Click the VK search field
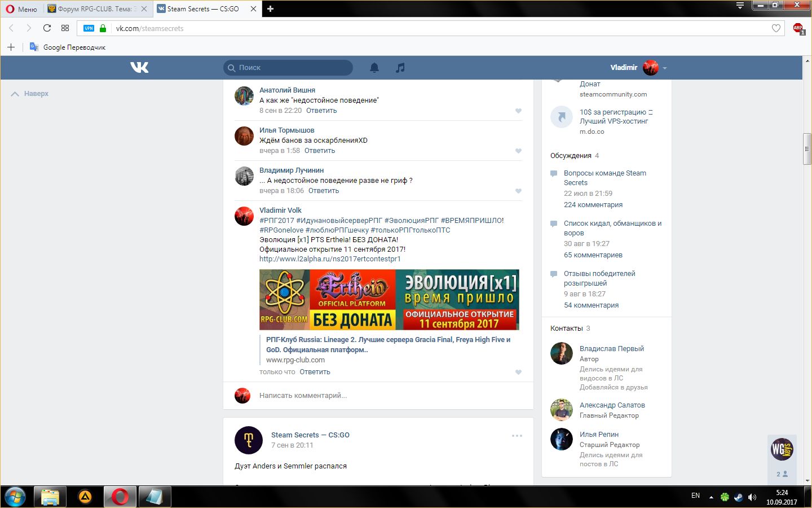Image resolution: width=812 pixels, height=508 pixels. coord(288,68)
